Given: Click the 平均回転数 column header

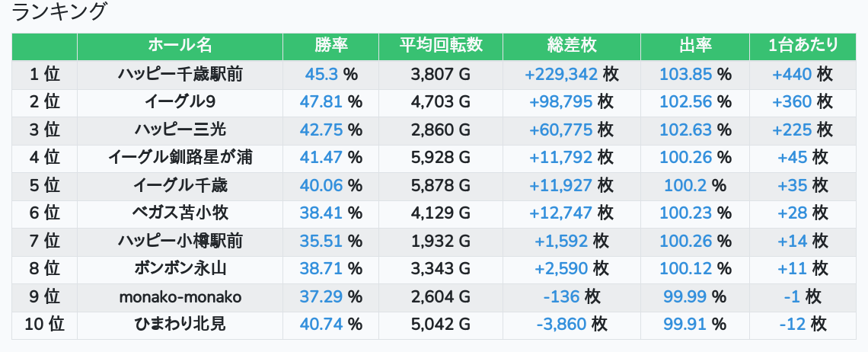Looking at the screenshot, I should (441, 46).
